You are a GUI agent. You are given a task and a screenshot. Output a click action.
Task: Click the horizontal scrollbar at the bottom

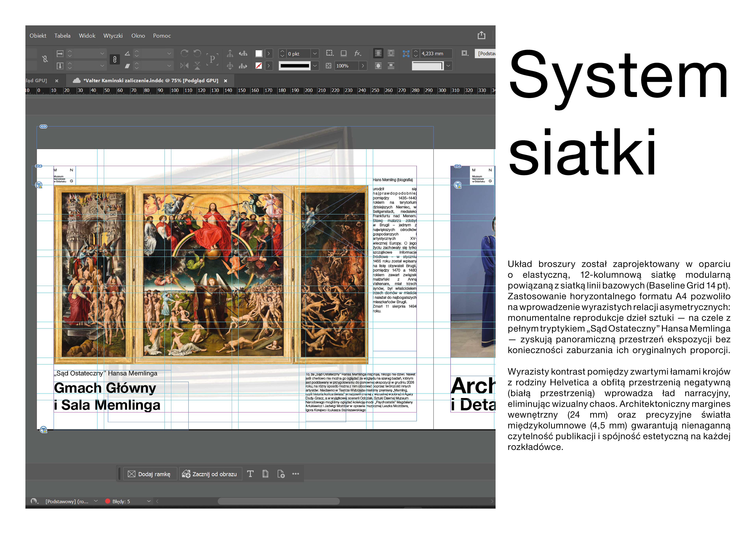(279, 501)
